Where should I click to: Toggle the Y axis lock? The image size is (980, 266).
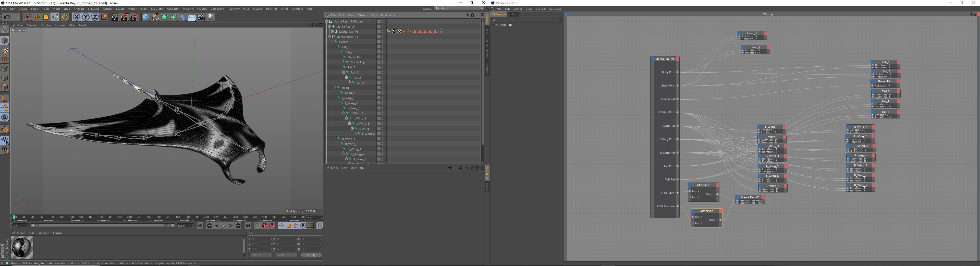click(85, 17)
